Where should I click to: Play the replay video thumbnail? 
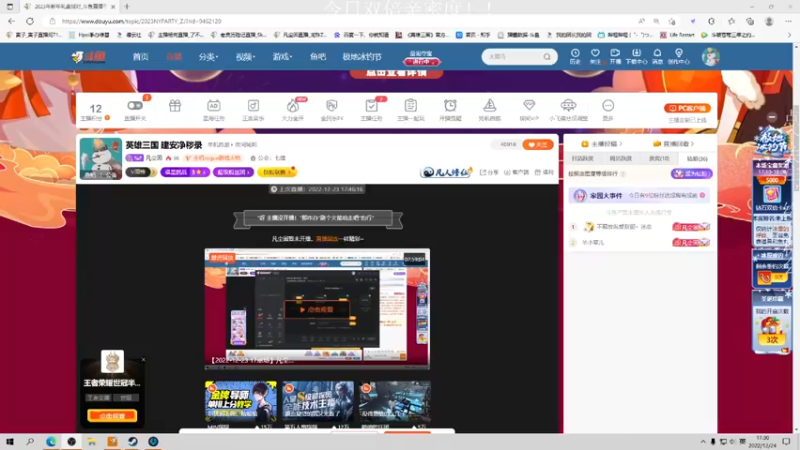(x=317, y=309)
